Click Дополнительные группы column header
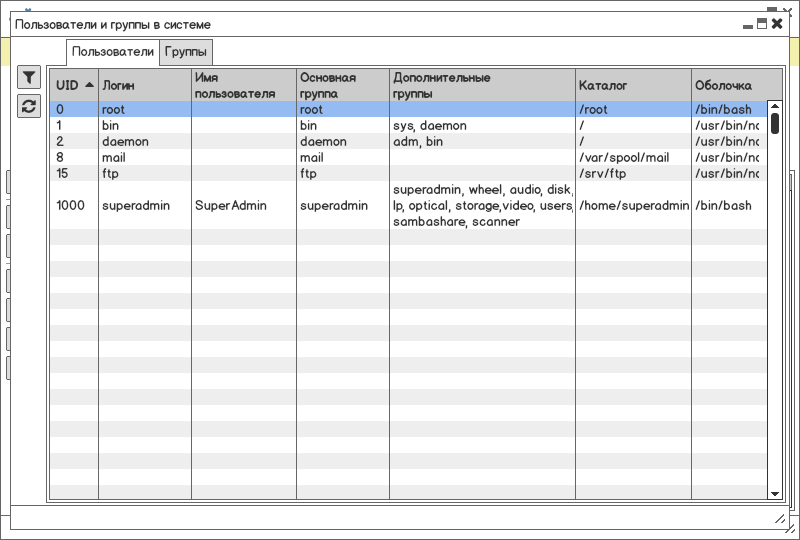This screenshot has height=540, width=800. pos(483,85)
